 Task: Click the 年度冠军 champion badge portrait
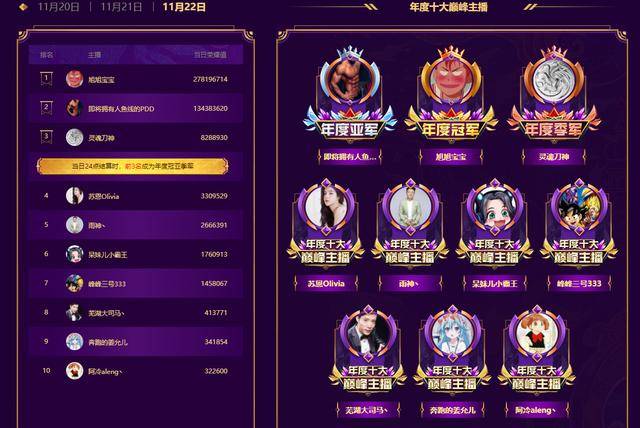pos(451,80)
